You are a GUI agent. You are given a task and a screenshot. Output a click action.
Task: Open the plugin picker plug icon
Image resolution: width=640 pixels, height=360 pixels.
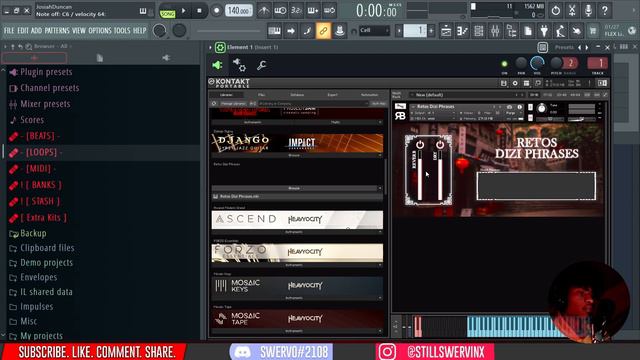click(544, 31)
